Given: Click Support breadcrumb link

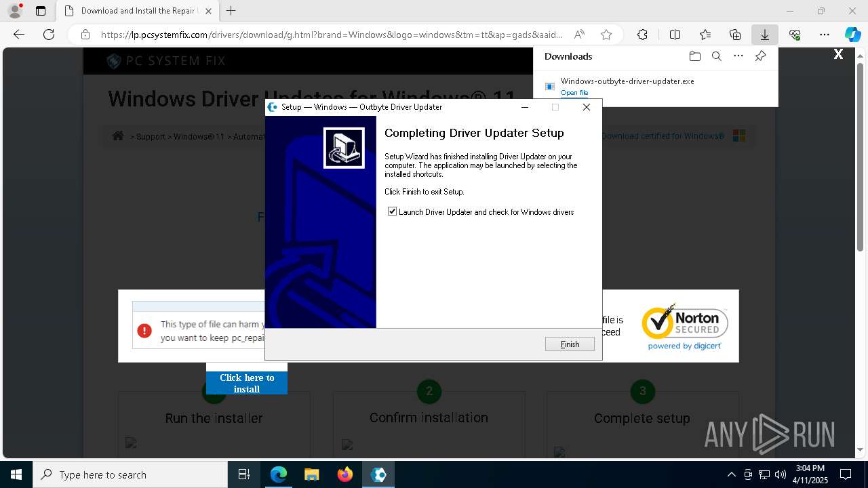Looking at the screenshot, I should (151, 136).
